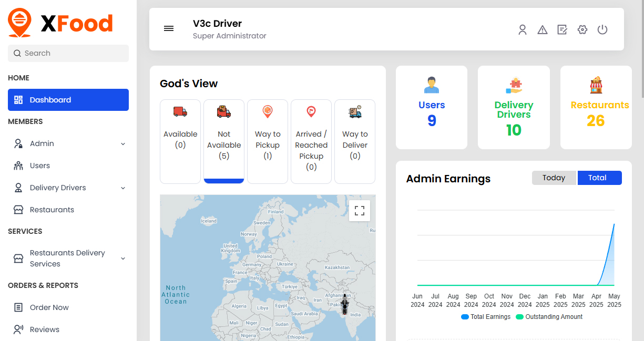The width and height of the screenshot is (644, 341).
Task: Open the edit notes icon in header
Action: click(x=562, y=30)
